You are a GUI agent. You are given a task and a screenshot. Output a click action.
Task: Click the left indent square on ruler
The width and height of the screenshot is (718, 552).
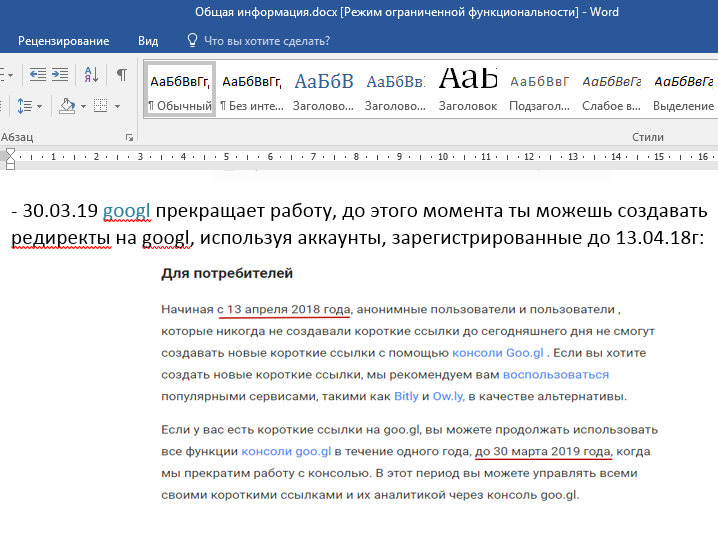tap(10, 166)
